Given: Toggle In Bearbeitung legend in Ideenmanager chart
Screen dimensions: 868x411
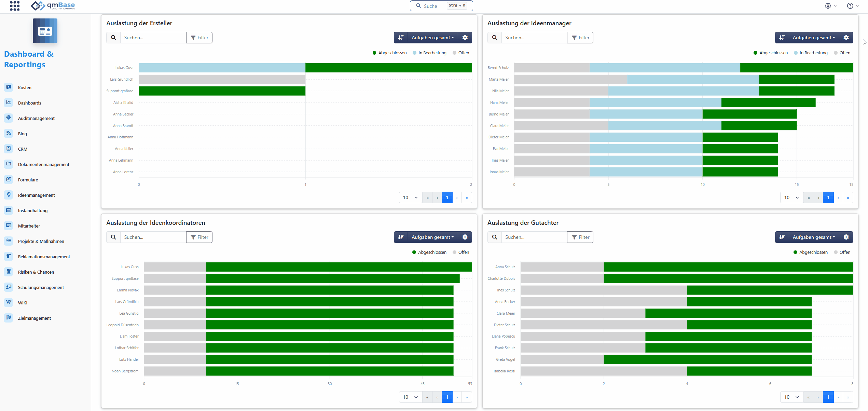Looking at the screenshot, I should click(x=811, y=53).
